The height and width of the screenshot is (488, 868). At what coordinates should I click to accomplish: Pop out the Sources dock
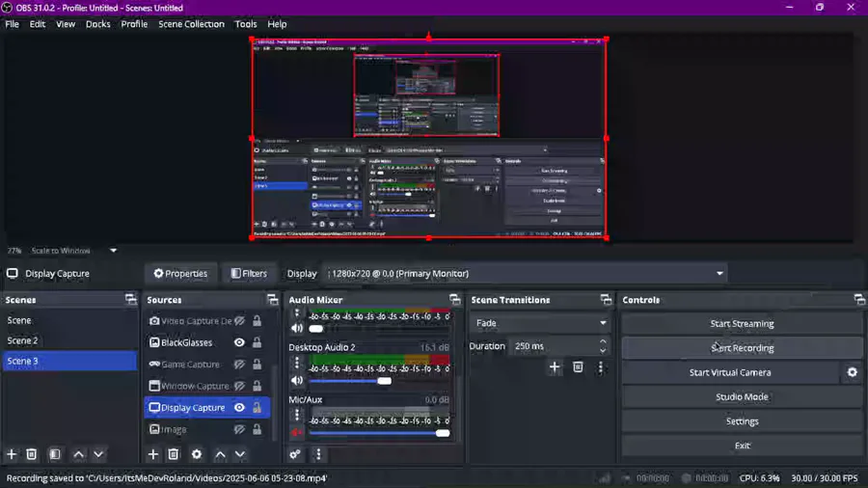coord(272,299)
